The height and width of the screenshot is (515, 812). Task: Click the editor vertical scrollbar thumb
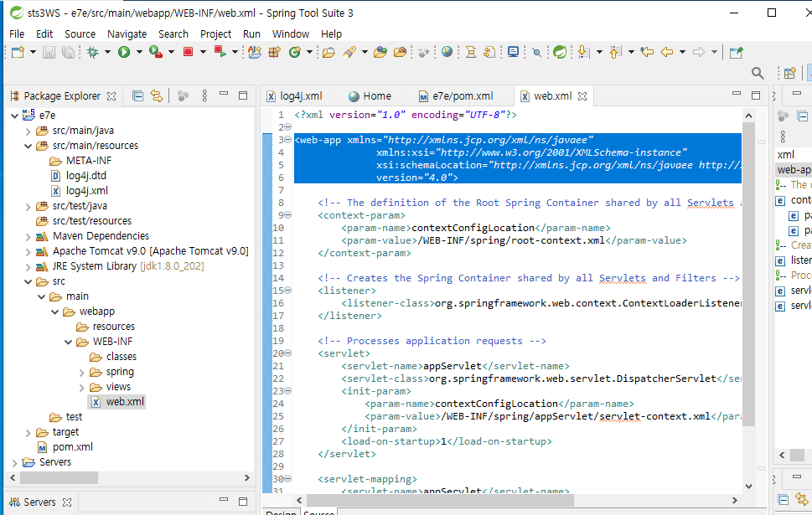click(x=748, y=274)
